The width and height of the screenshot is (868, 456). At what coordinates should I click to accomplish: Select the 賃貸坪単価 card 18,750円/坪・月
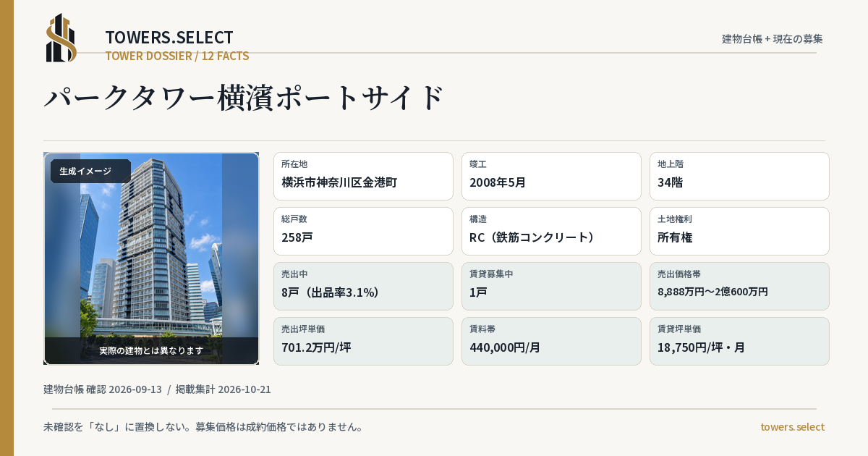(x=739, y=341)
